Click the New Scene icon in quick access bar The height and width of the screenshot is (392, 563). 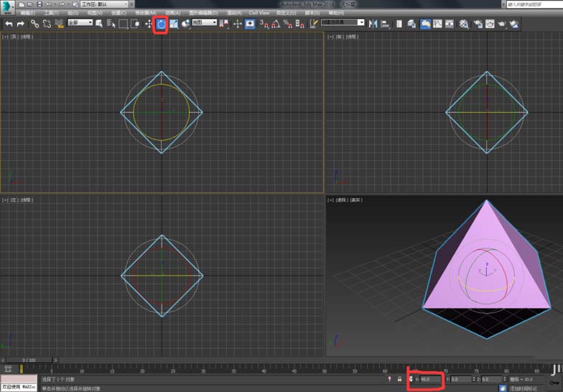pyautogui.click(x=22, y=4)
